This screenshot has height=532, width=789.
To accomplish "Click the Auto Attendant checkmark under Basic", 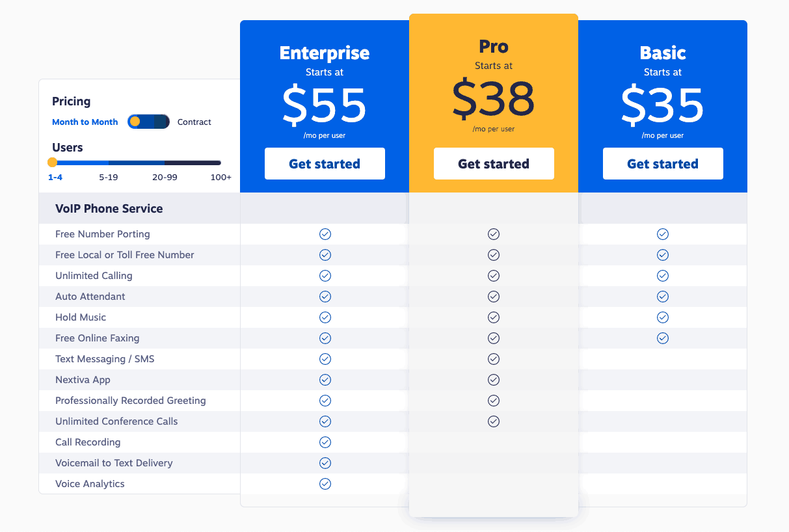I will 662,296.
